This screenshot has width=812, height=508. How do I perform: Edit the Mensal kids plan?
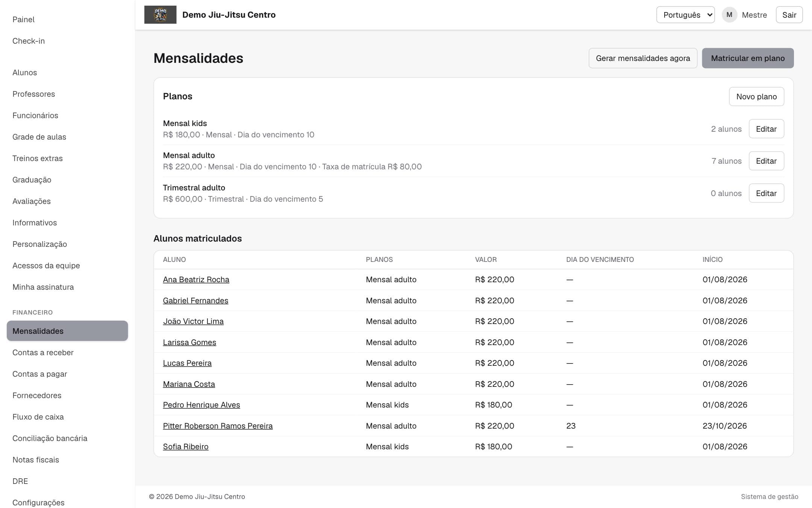pyautogui.click(x=766, y=129)
